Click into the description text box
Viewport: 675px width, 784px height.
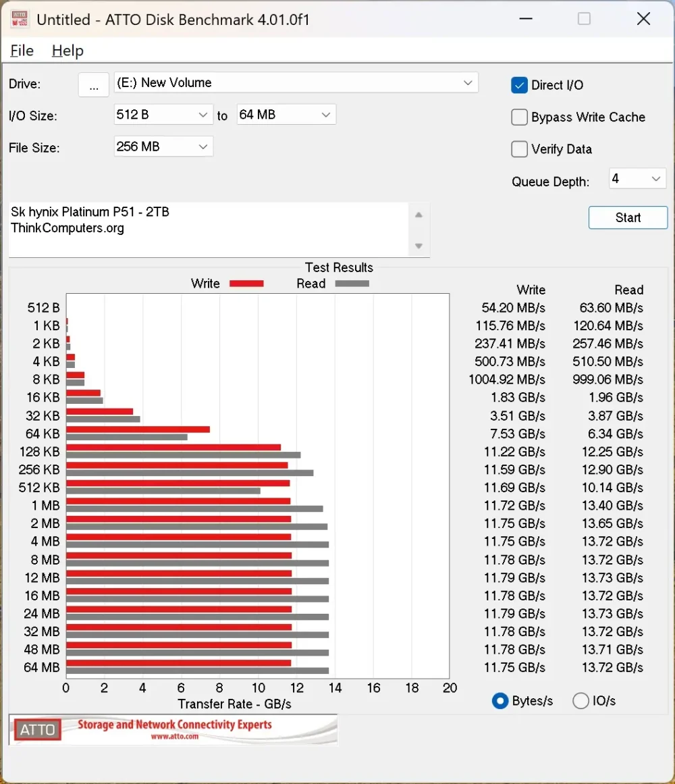[x=209, y=230]
